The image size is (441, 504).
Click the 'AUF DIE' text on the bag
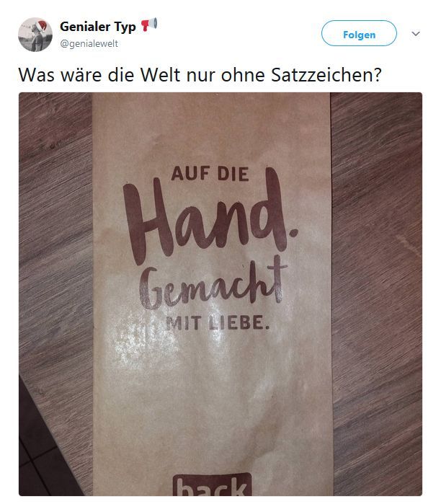[210, 174]
